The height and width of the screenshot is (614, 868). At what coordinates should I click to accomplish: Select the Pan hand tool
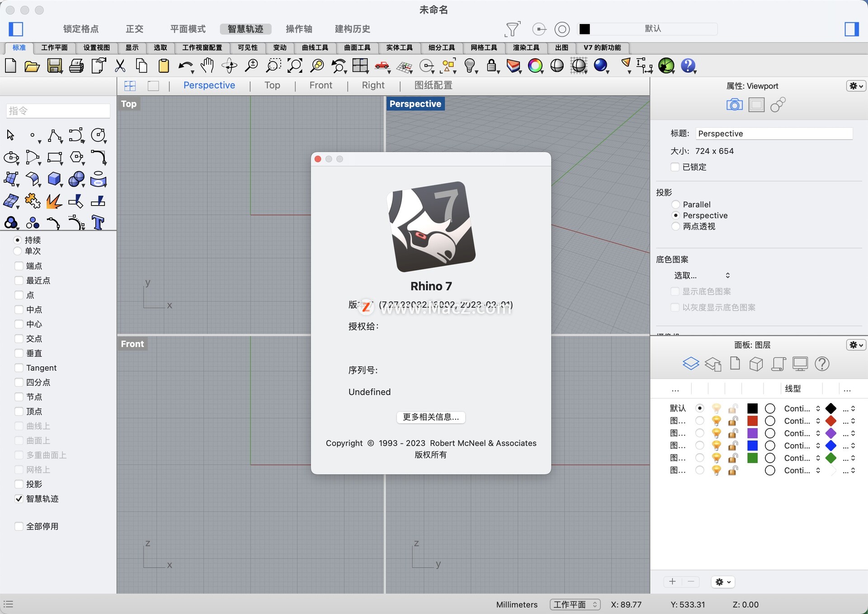(x=208, y=66)
